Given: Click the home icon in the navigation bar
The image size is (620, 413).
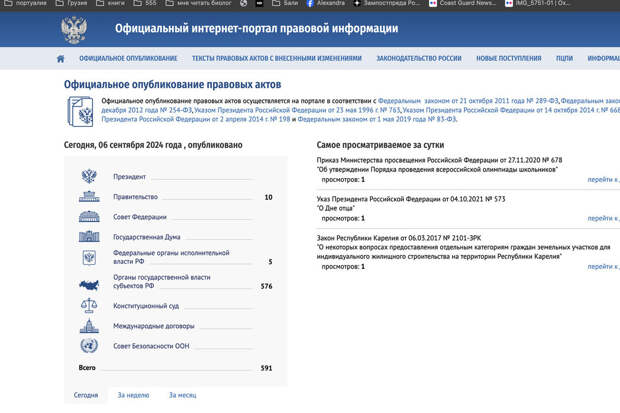Looking at the screenshot, I should (60, 59).
